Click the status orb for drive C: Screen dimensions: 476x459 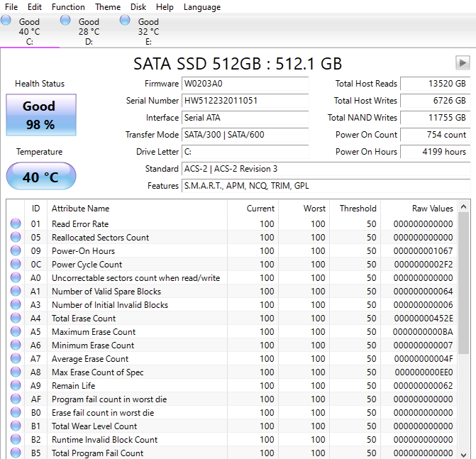(6, 21)
